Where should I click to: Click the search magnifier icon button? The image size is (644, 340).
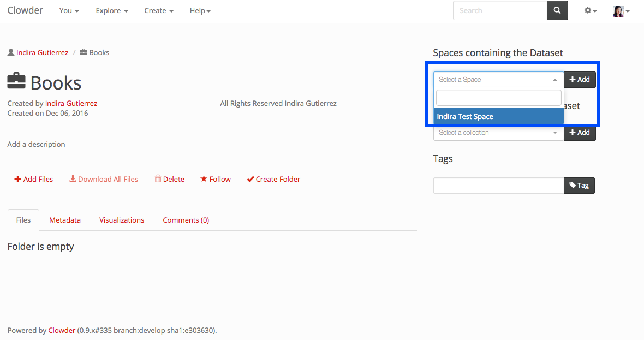tap(557, 10)
